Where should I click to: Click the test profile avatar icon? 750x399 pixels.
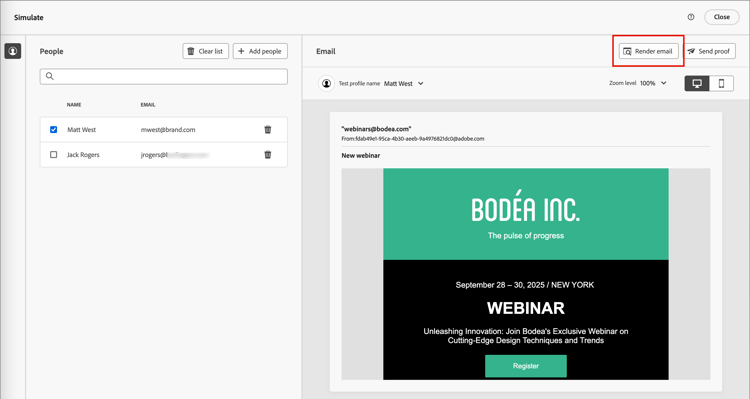[x=326, y=83]
